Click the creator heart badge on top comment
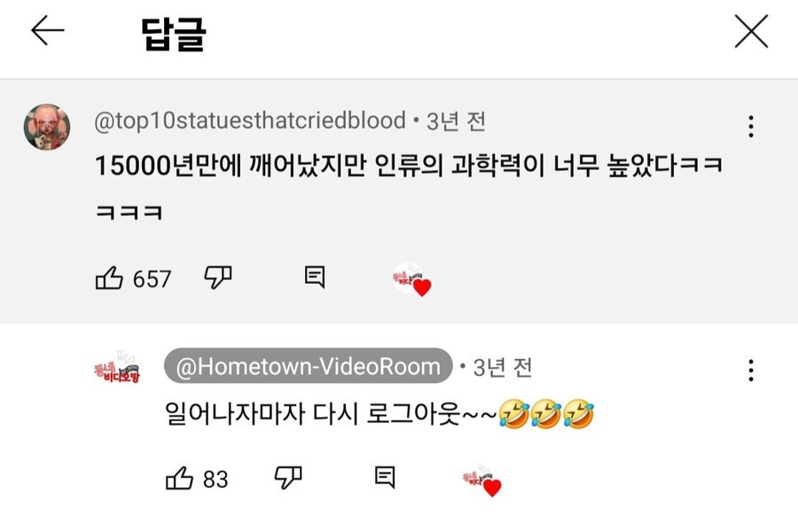Image resolution: width=798 pixels, height=532 pixels. (x=411, y=279)
